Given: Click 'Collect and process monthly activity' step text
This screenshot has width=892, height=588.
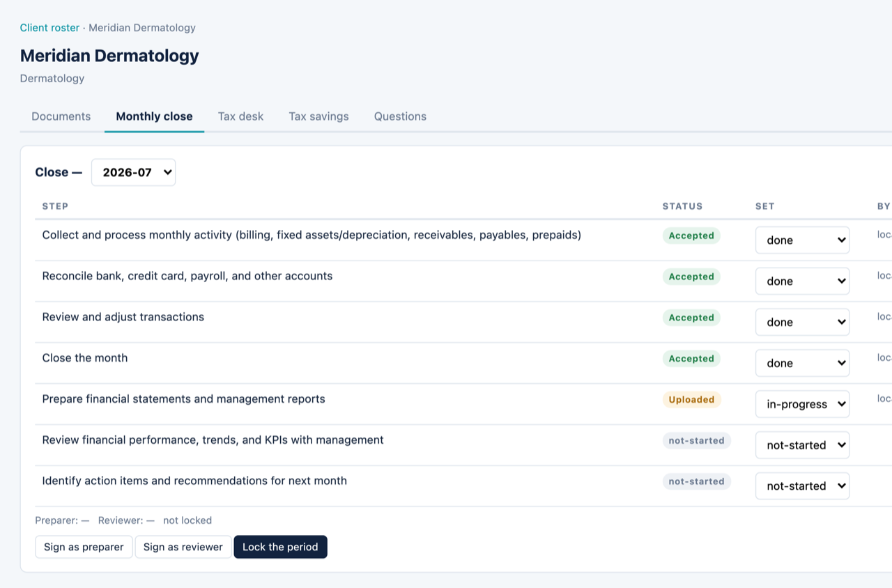Looking at the screenshot, I should 312,235.
